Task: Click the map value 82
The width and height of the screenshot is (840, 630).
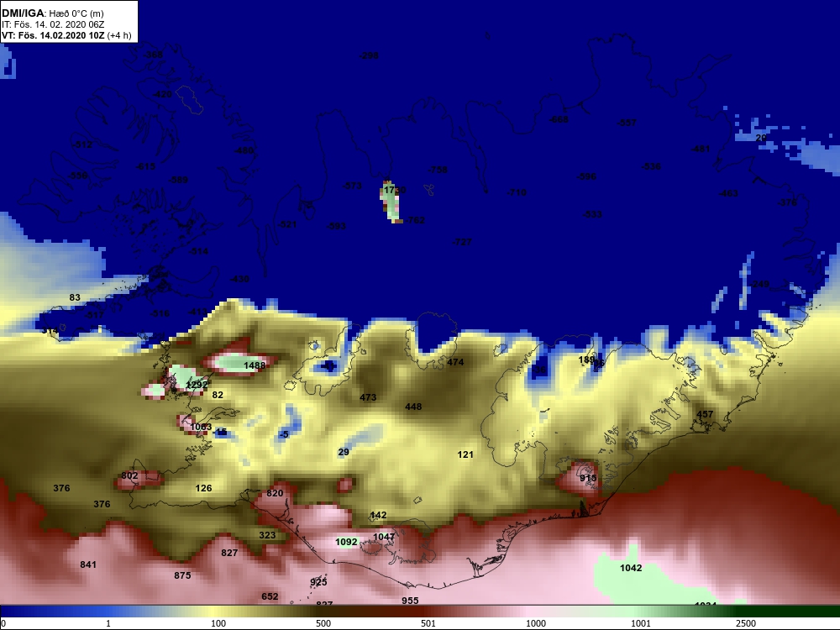Action: (218, 395)
